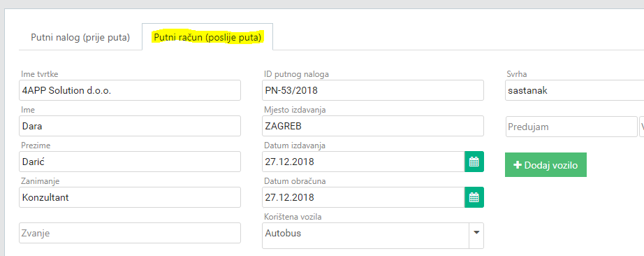644x256 pixels.
Task: Click plus icon on Dodaj vozilo
Action: (x=518, y=165)
